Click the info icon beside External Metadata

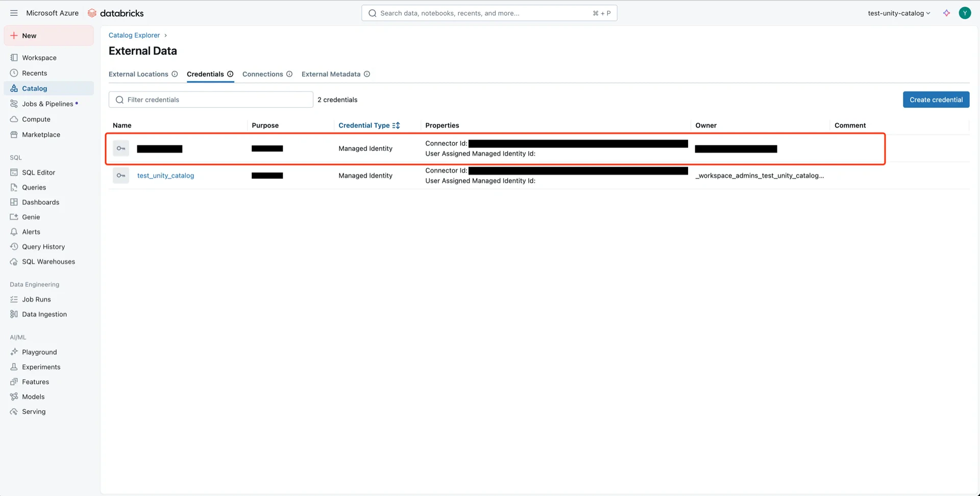point(367,74)
